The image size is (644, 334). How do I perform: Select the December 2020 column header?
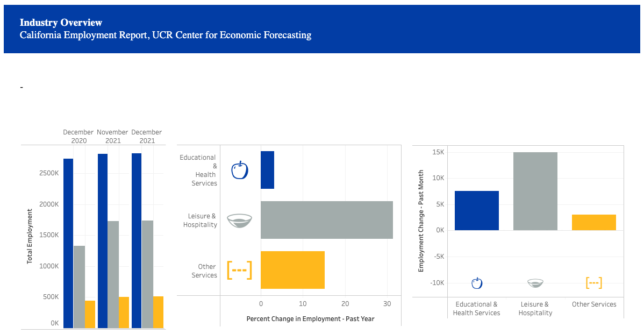(78, 136)
